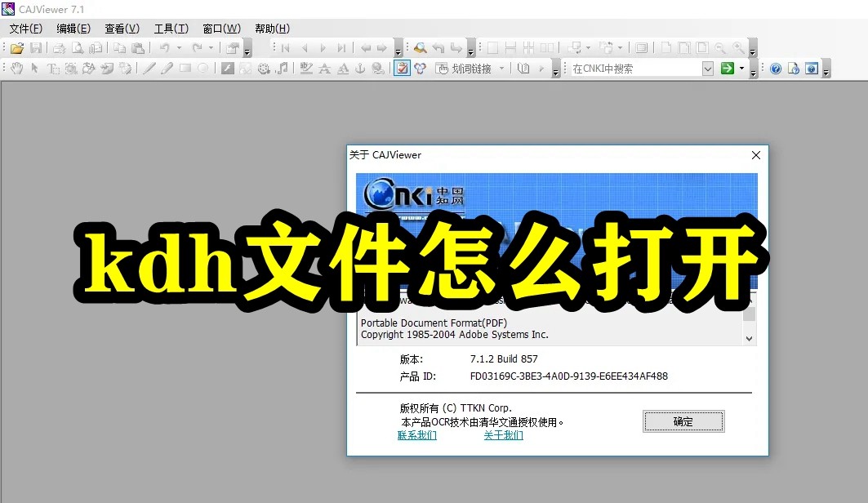Expand the 划词链接 dropdown arrow
The image size is (868, 503).
coord(501,68)
